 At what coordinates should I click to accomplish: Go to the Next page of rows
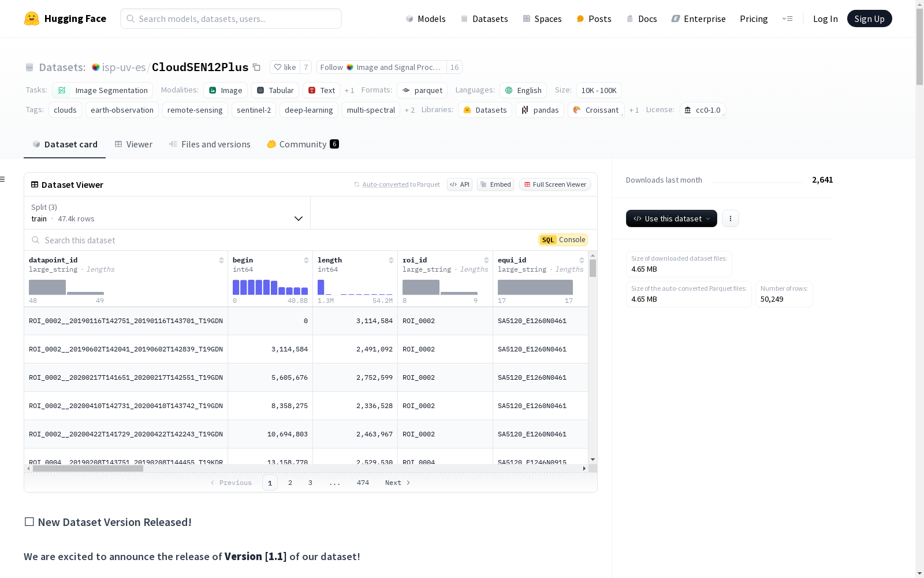click(397, 483)
